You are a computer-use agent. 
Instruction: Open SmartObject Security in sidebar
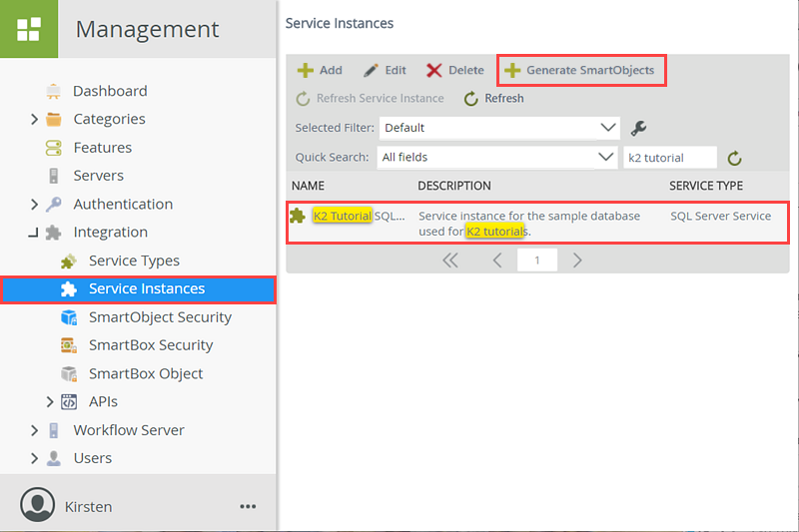pyautogui.click(x=159, y=317)
